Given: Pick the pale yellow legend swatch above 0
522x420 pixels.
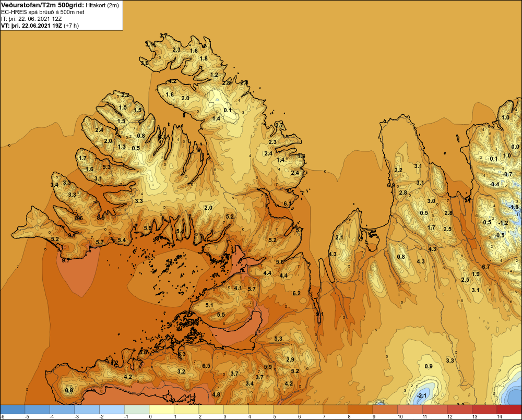Looking at the screenshot, I should pos(162,409).
